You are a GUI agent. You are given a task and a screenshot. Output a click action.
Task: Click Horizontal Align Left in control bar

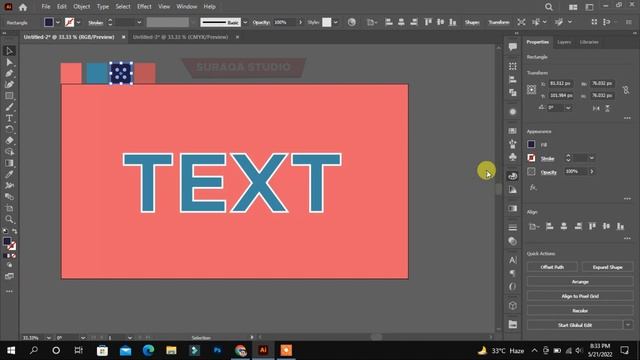pyautogui.click(x=389, y=22)
